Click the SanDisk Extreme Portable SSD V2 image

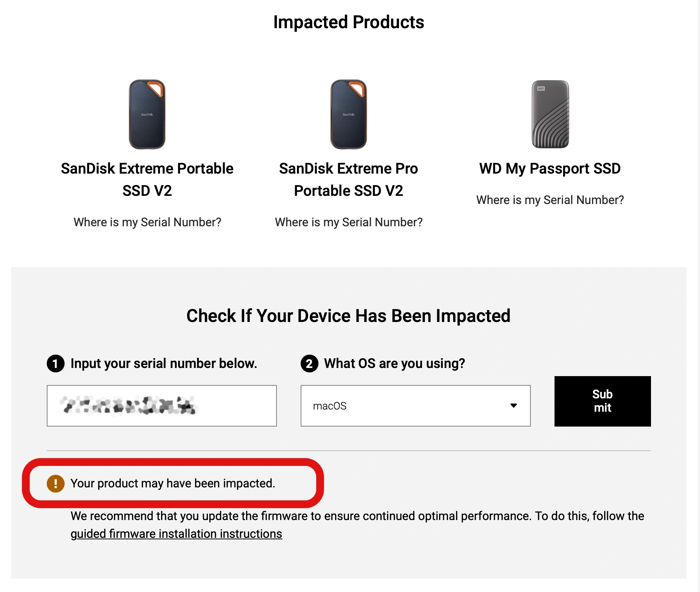[147, 114]
